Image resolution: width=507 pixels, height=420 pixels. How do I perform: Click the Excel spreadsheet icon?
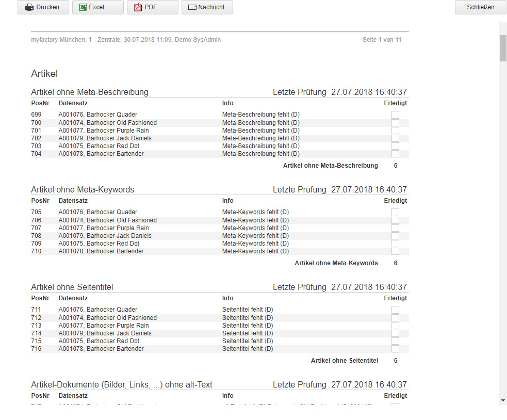[x=84, y=7]
